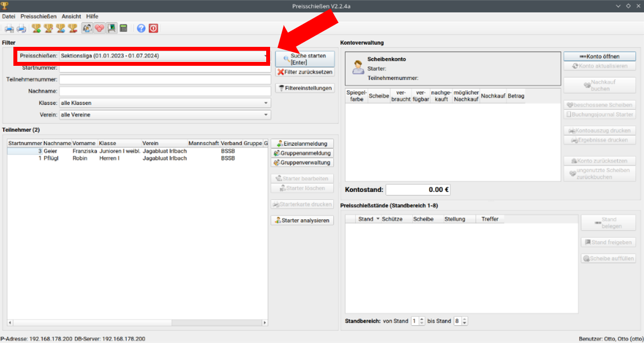Image resolution: width=644 pixels, height=343 pixels.
Task: Click the trophy icon with blue arrow
Action: [61, 28]
